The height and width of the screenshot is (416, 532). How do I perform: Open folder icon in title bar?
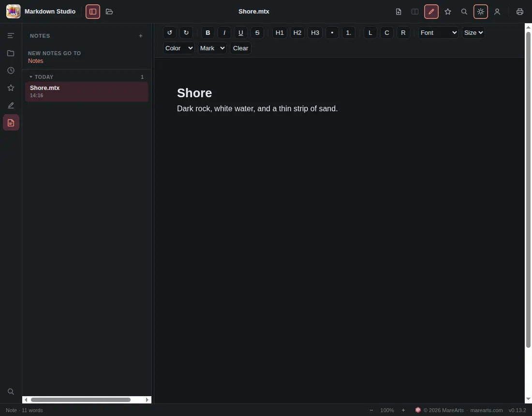(x=109, y=12)
